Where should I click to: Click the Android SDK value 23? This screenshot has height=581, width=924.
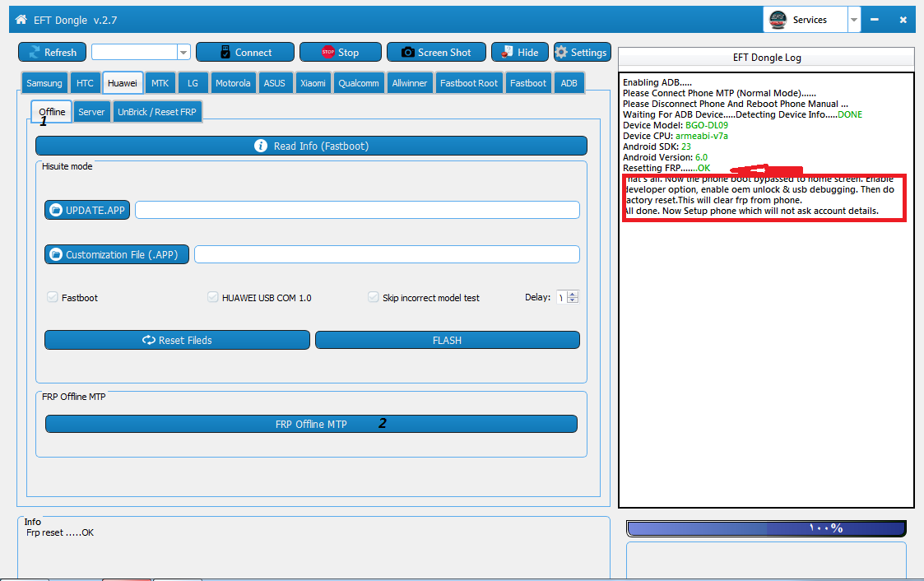click(686, 146)
